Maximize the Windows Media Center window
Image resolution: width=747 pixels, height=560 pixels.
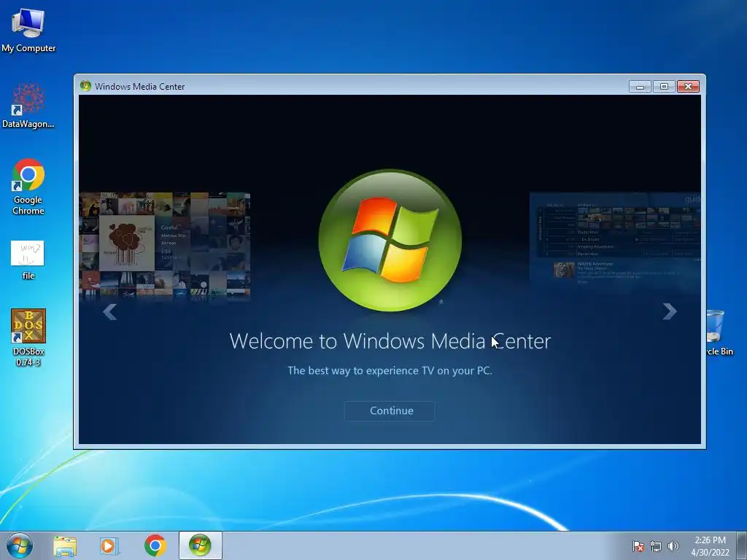click(664, 87)
